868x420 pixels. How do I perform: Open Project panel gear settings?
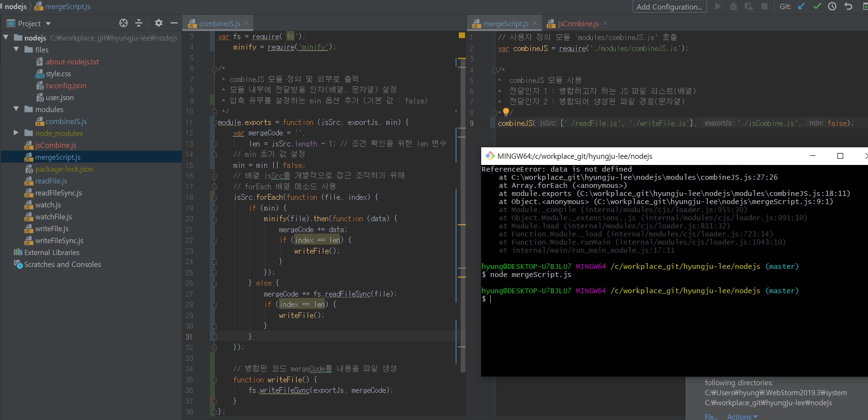(x=159, y=23)
